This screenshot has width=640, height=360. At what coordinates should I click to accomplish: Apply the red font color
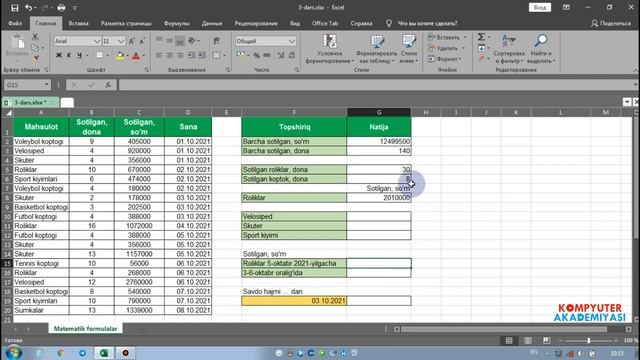point(136,56)
